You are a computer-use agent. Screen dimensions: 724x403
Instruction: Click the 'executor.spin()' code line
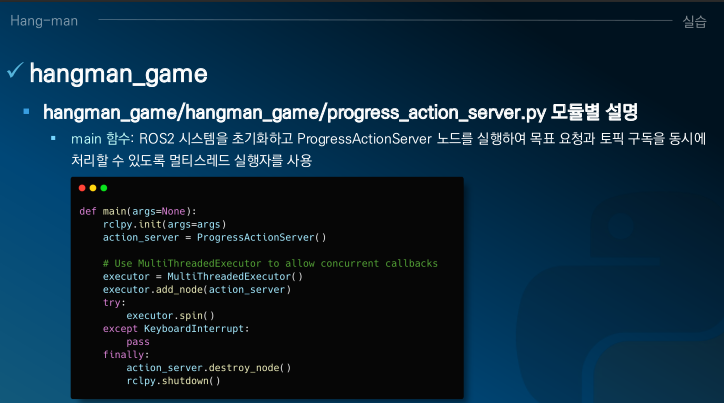[x=170, y=316]
